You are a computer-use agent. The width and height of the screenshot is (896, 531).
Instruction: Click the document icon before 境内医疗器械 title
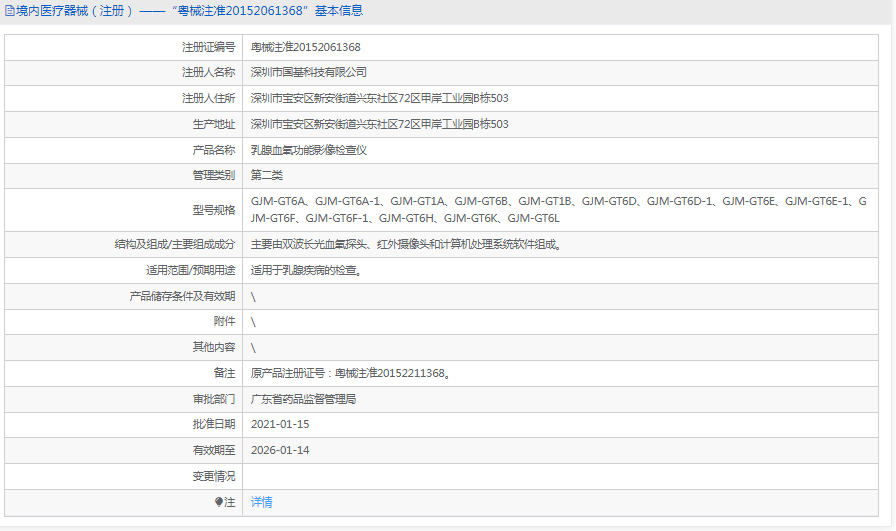pos(9,11)
